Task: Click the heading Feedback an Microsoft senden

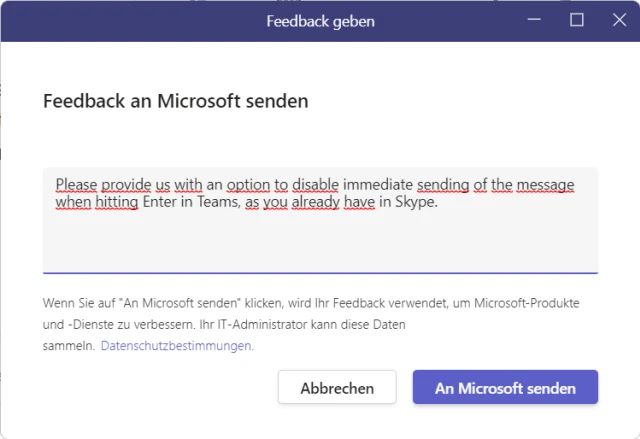Action: pyautogui.click(x=175, y=101)
